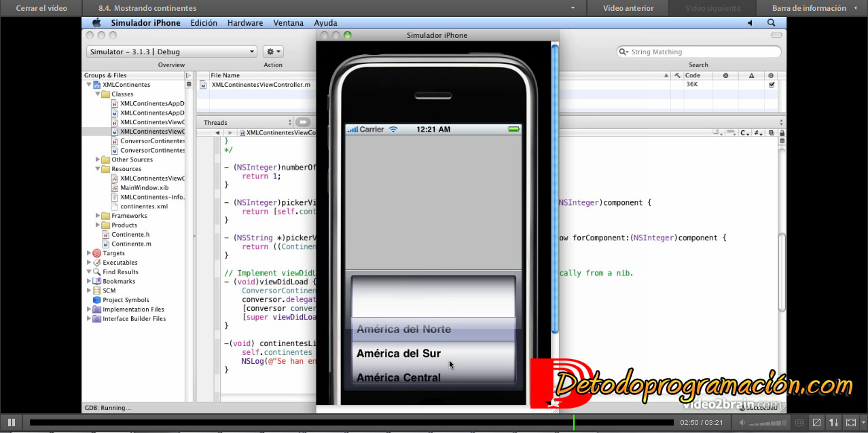Open the Hardware menu
The height and width of the screenshot is (433, 868).
[245, 22]
